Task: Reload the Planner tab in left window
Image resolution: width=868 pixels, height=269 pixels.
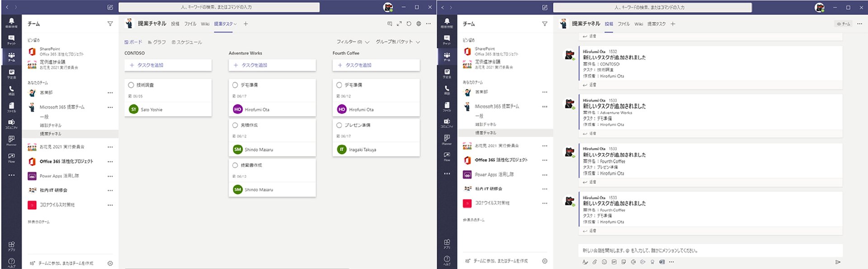Action: tap(409, 23)
